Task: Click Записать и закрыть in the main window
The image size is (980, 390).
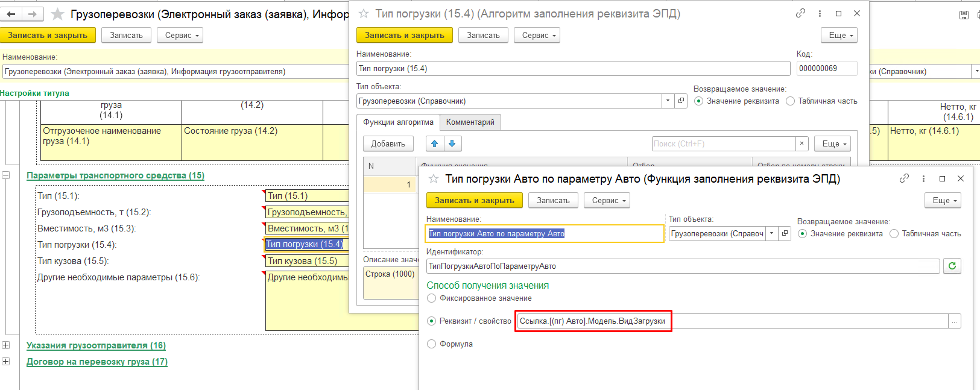Action: point(48,35)
